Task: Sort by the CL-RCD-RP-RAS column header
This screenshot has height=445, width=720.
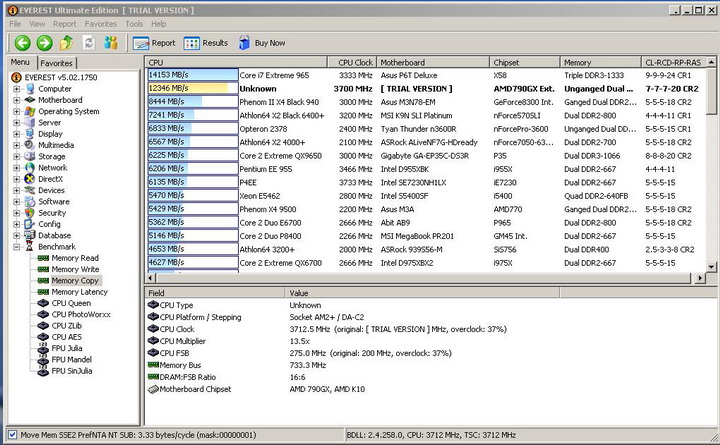Action: click(674, 62)
